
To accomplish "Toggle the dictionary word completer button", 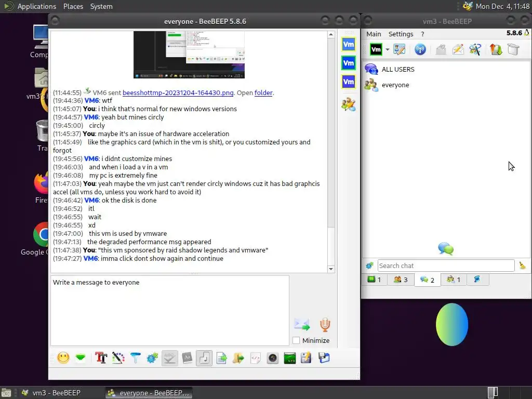I will 187,358.
